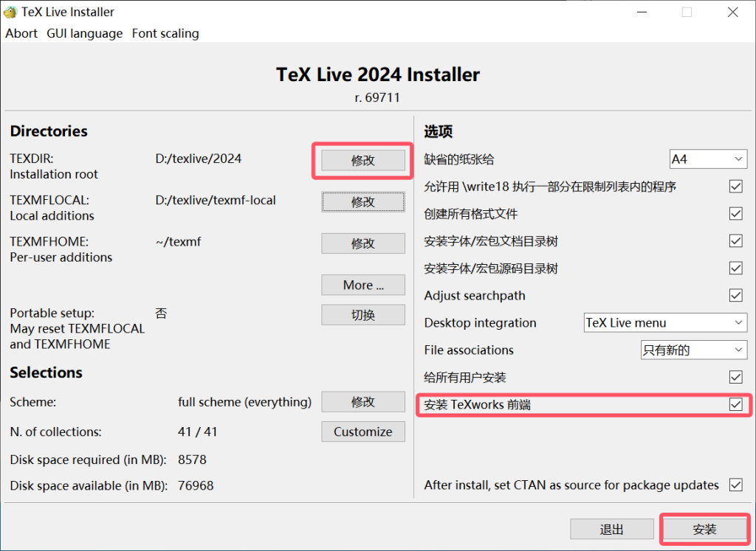Viewport: 756px width, 551px height.
Task: Click 修改 button for TEXDIR installation root
Action: [363, 160]
